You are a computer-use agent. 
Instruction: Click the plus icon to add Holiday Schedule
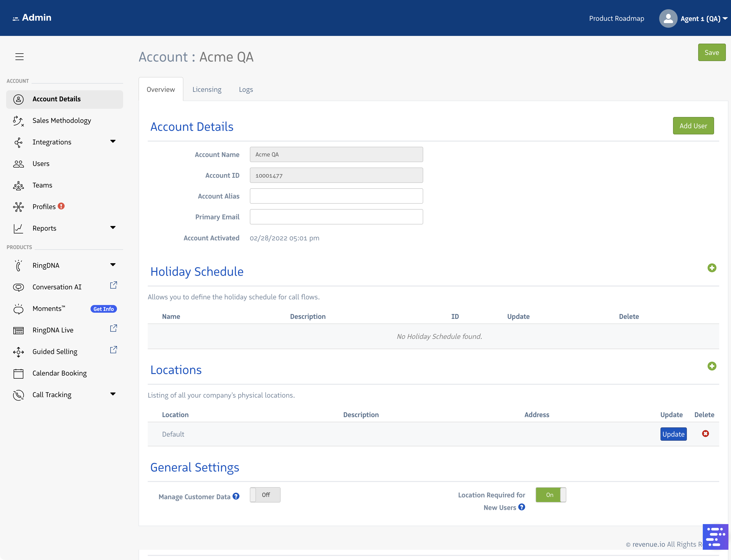coord(712,268)
